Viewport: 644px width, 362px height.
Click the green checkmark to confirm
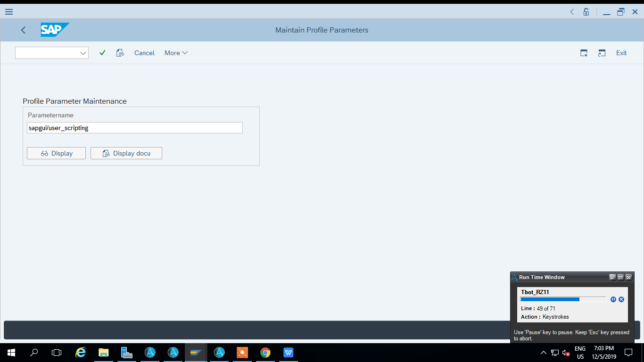(x=102, y=53)
